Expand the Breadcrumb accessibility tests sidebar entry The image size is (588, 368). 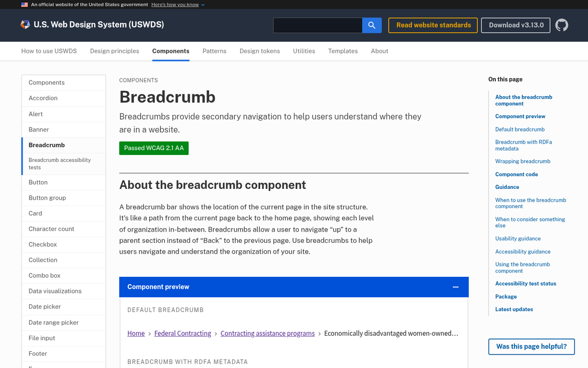pyautogui.click(x=60, y=163)
